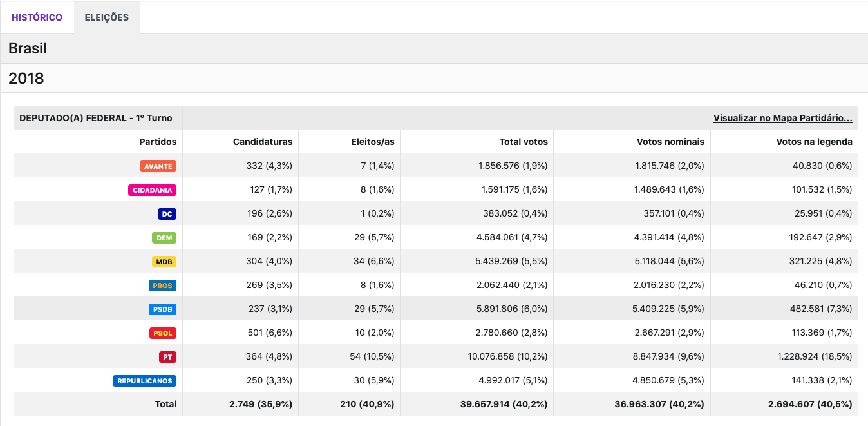Select the DC party badge
The height and width of the screenshot is (426, 868).
point(167,214)
